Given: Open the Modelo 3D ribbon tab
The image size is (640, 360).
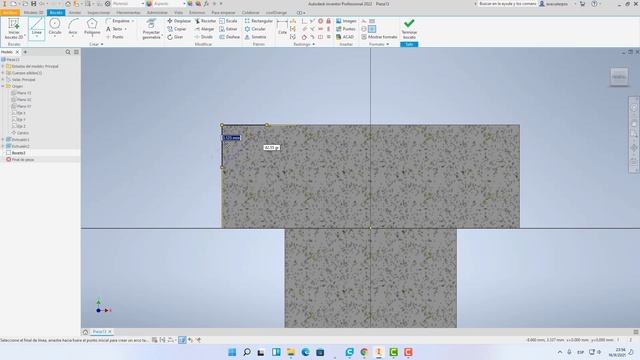Looking at the screenshot, I should point(33,13).
